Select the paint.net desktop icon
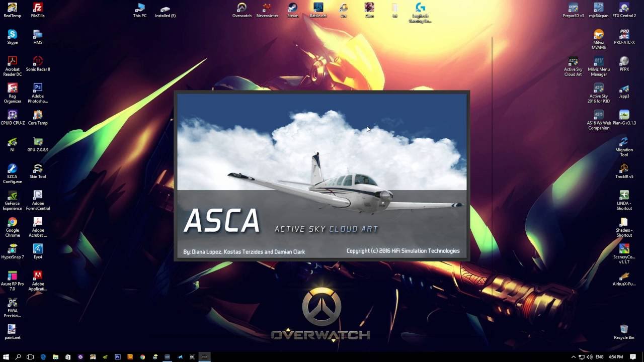Screen dimensions: 644x362 (12, 332)
